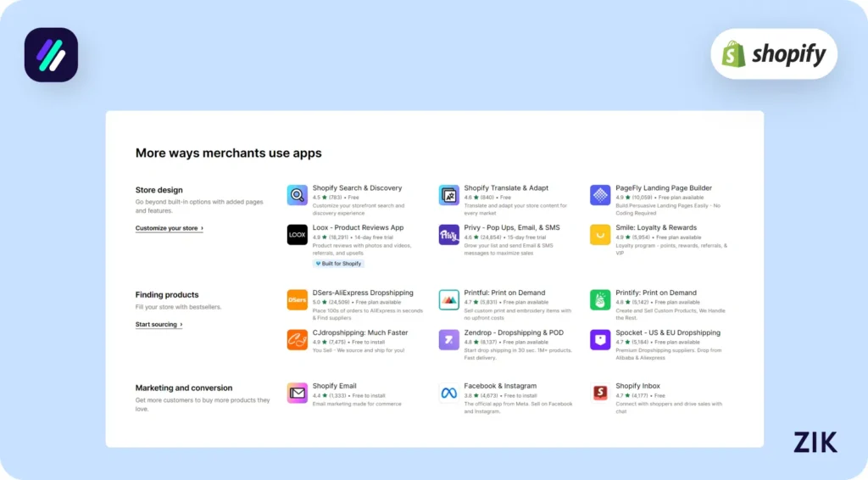Open the Customize your store link
868x480 pixels.
tap(169, 228)
